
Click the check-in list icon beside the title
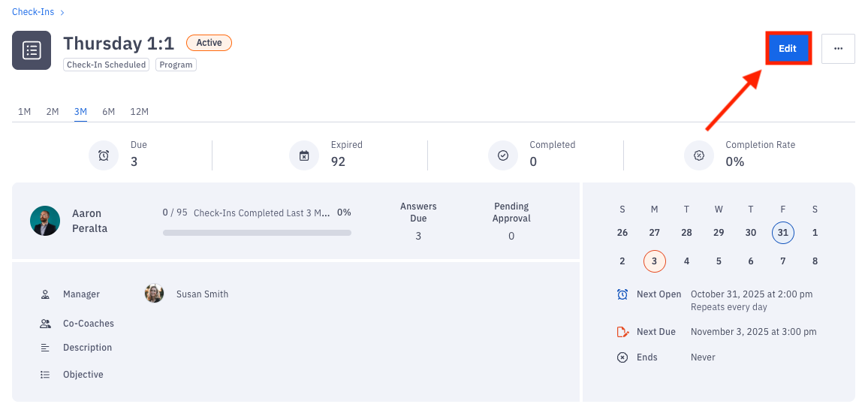32,50
